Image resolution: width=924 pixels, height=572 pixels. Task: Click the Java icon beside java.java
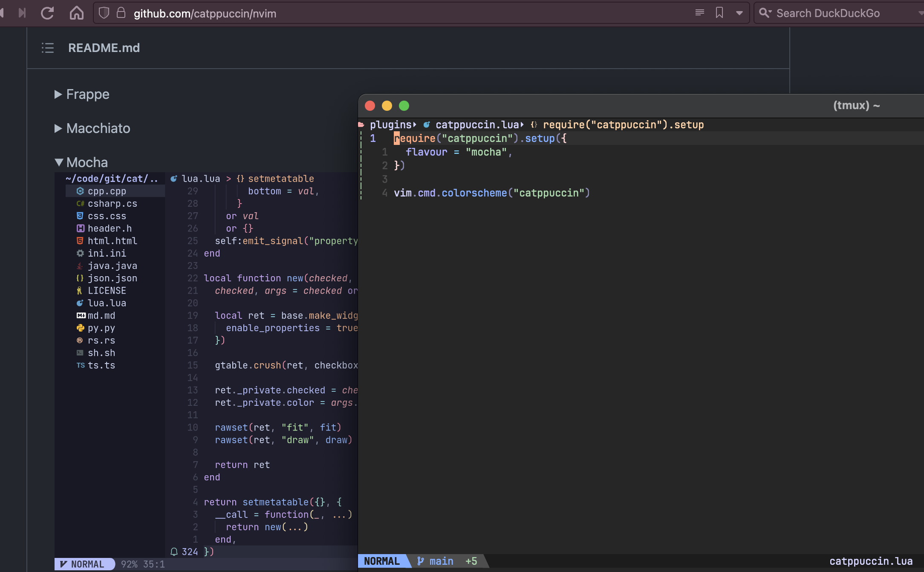point(80,266)
